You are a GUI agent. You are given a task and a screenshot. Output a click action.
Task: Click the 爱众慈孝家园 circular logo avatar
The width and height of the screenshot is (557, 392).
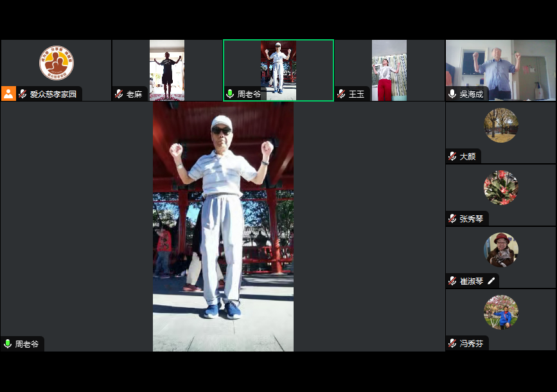pyautogui.click(x=56, y=63)
